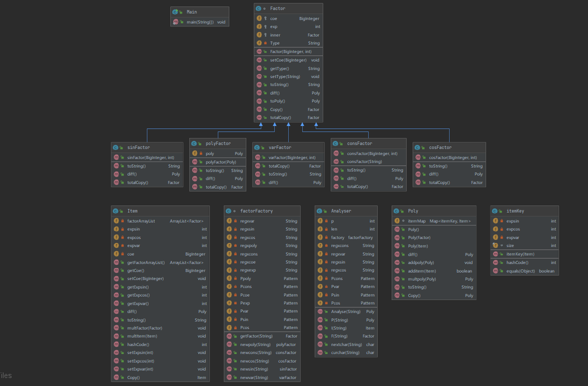Select the Main class header icon
The height and width of the screenshot is (386, 588).
[175, 12]
